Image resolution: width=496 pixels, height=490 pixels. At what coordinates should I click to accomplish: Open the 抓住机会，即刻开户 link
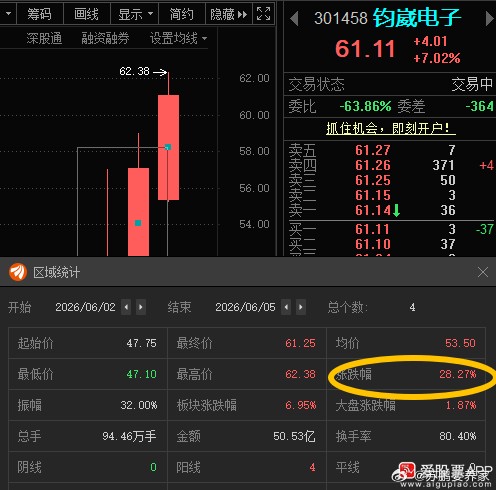(391, 128)
